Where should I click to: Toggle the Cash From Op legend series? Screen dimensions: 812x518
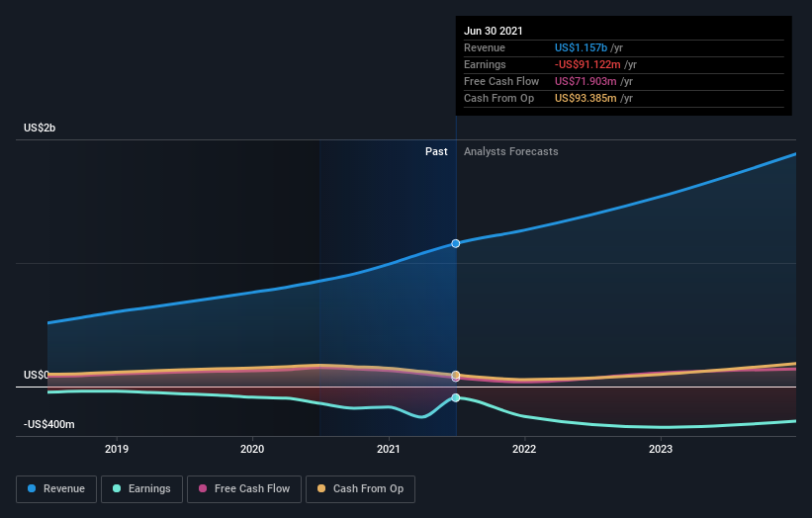pos(360,489)
